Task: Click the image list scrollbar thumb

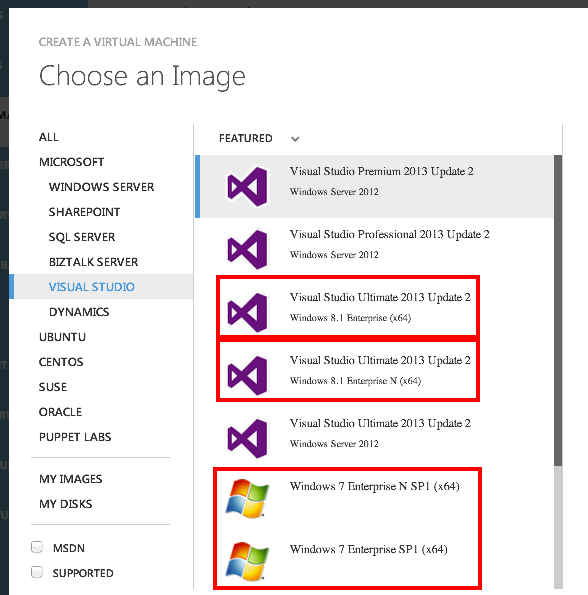Action: [x=558, y=310]
